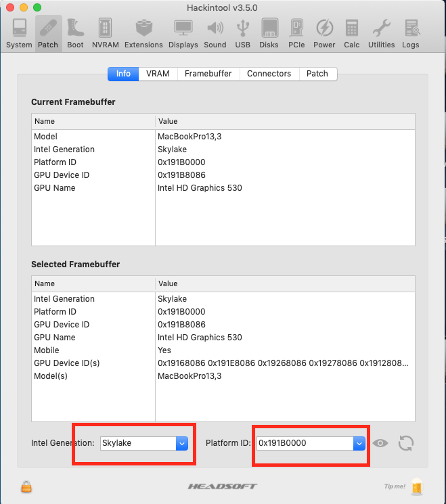This screenshot has width=446, height=504.
Task: Select the Mobile row
Action: pos(223,350)
